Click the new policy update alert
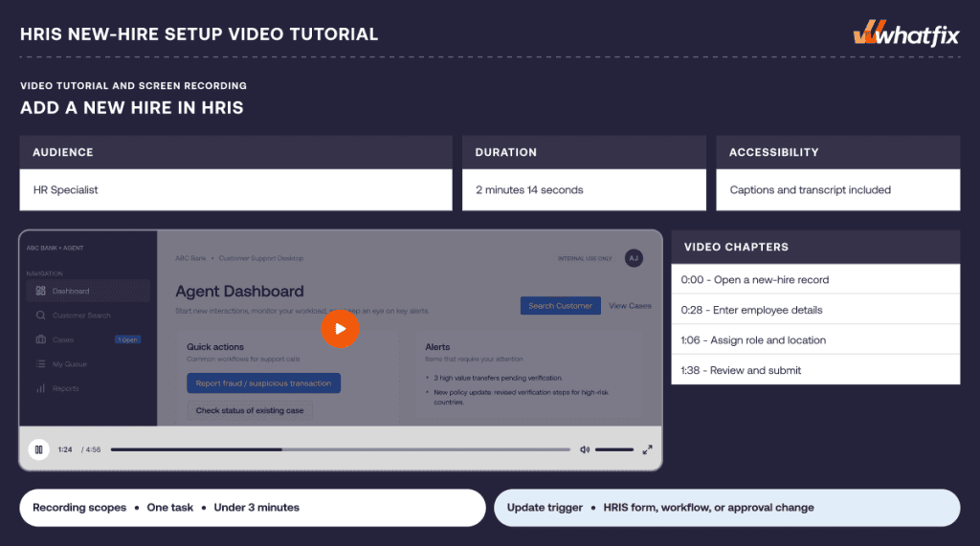 pos(521,398)
